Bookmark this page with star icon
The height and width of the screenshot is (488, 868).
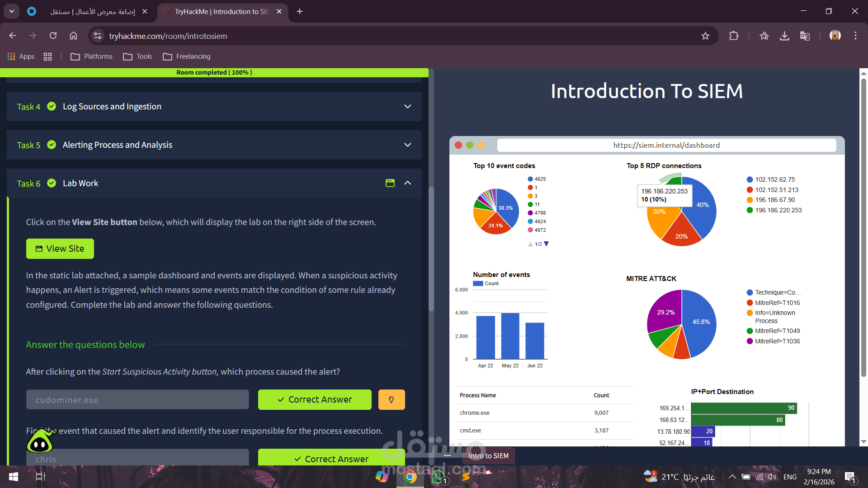705,36
